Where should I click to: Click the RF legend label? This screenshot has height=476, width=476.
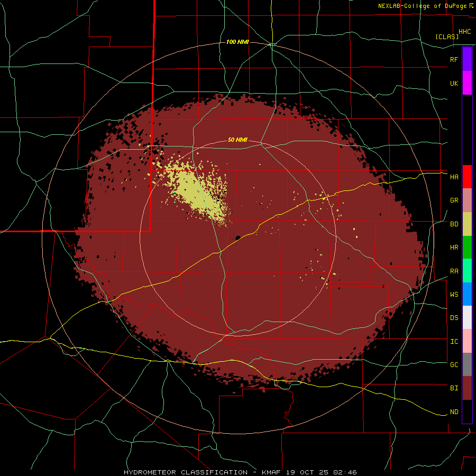(454, 59)
